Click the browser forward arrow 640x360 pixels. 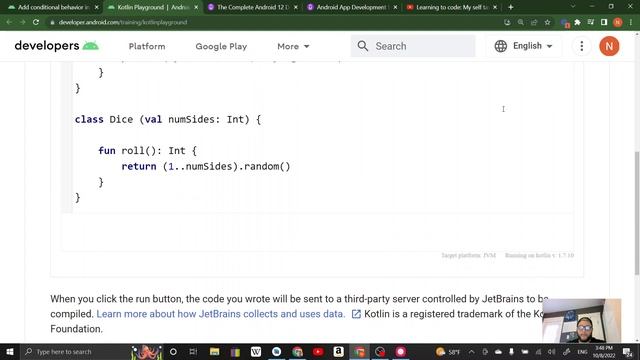22,22
